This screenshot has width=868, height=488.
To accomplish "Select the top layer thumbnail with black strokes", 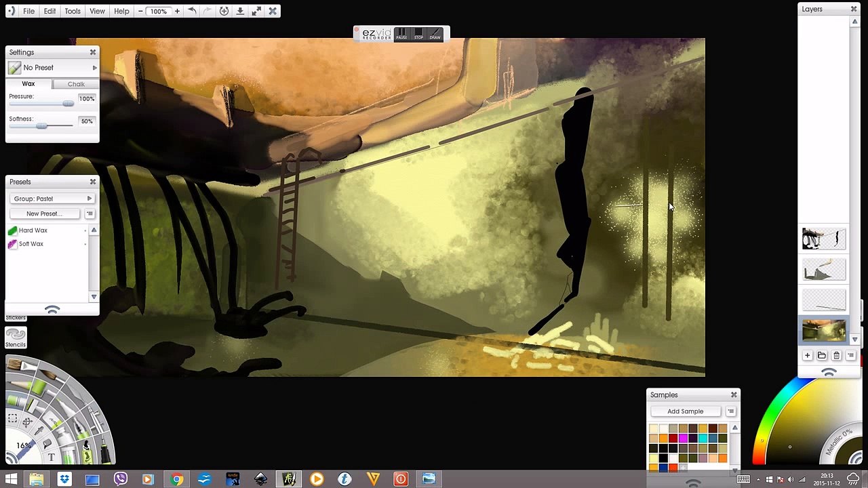I will tap(824, 239).
